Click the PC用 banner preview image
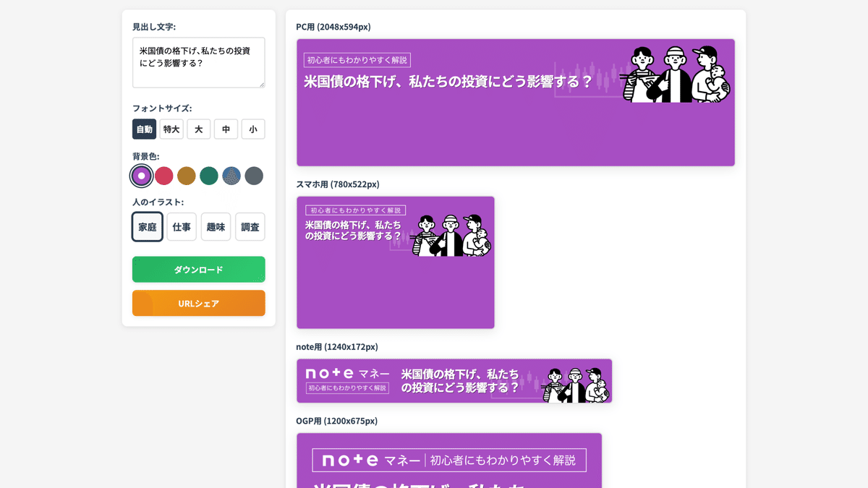Viewport: 868px width, 488px height. point(515,102)
